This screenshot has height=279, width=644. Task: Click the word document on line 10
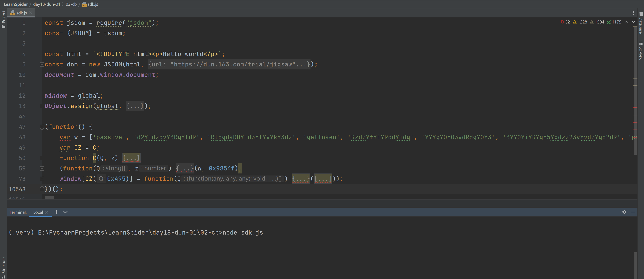pyautogui.click(x=59, y=75)
